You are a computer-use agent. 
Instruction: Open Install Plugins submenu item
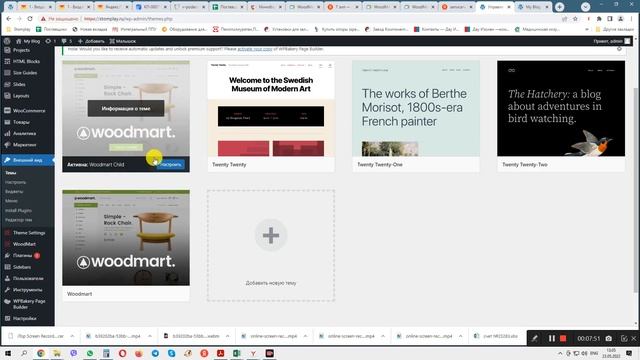point(18,211)
